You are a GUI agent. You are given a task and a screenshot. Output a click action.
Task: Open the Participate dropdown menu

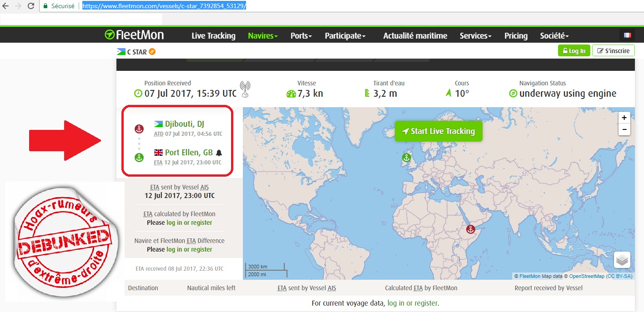click(345, 36)
